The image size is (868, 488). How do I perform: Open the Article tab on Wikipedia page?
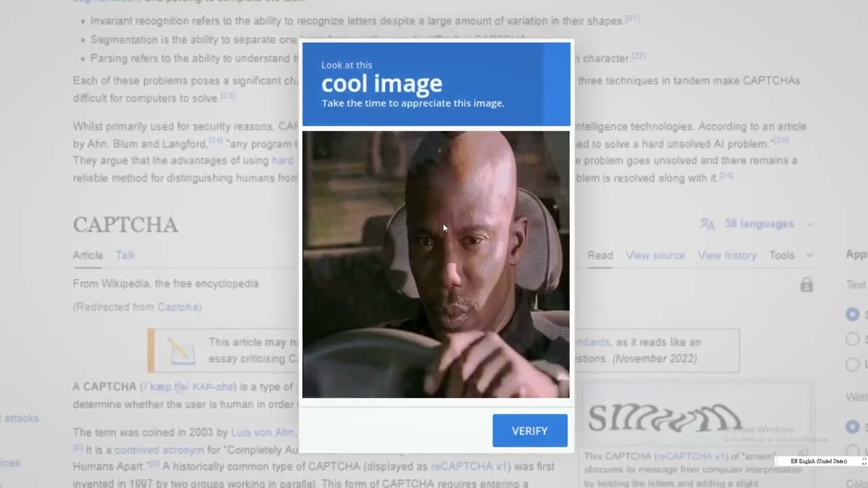pyautogui.click(x=87, y=255)
